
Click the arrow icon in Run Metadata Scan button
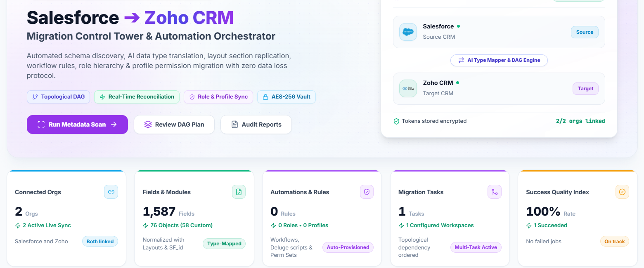114,125
